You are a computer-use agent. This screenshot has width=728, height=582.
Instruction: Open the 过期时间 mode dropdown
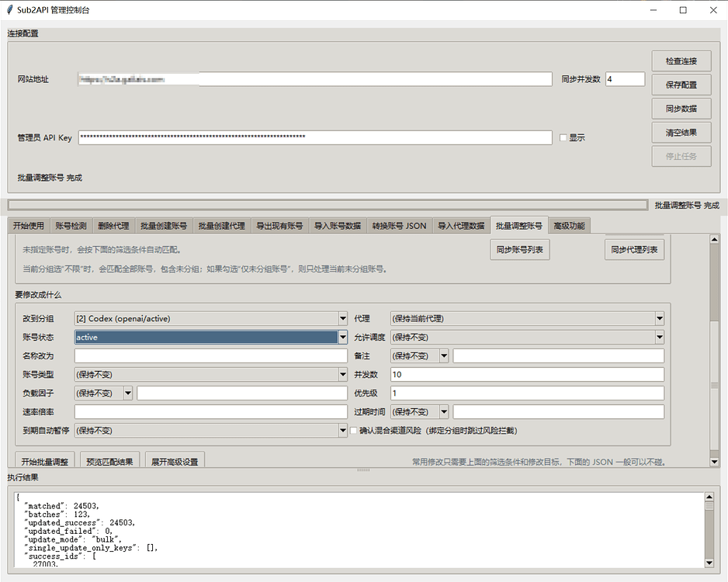coord(444,412)
